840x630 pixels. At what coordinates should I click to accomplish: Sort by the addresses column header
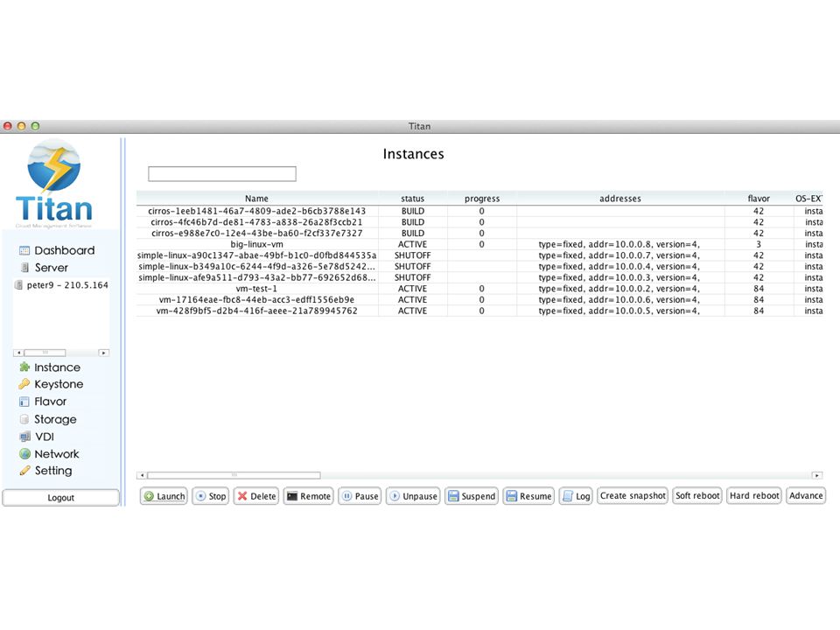(x=619, y=199)
